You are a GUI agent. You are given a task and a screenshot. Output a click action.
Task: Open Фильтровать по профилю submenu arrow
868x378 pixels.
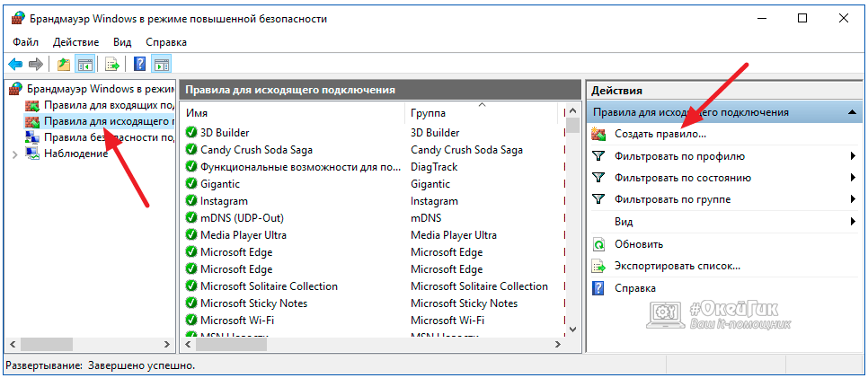853,156
